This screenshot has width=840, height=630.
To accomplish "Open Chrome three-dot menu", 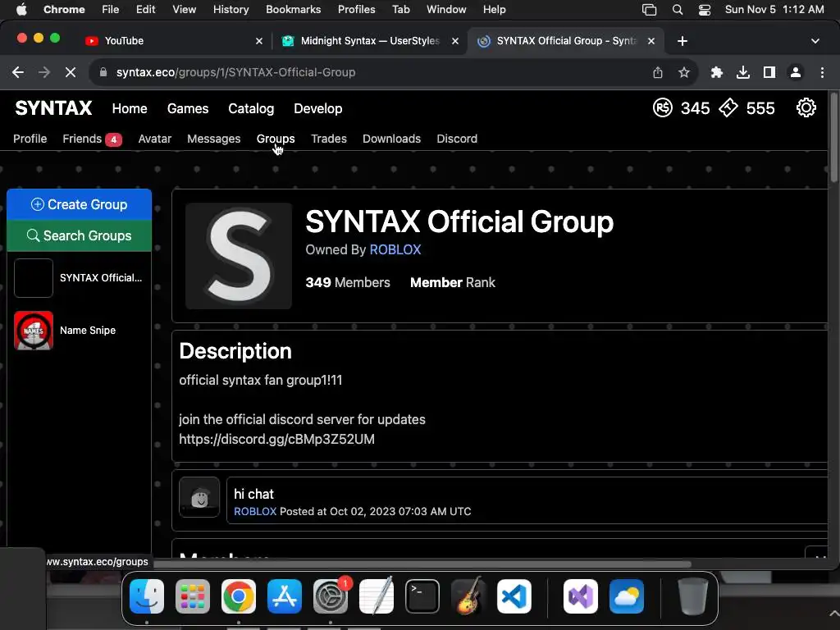I will pos(822,72).
